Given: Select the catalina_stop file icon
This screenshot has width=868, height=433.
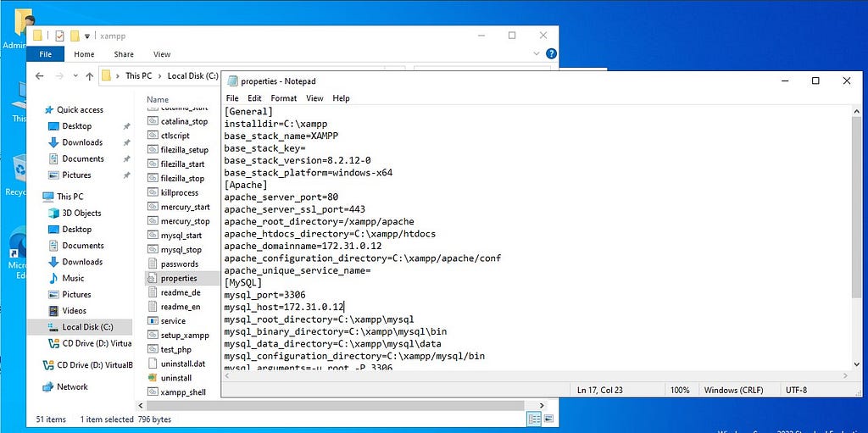Looking at the screenshot, I should [153, 121].
